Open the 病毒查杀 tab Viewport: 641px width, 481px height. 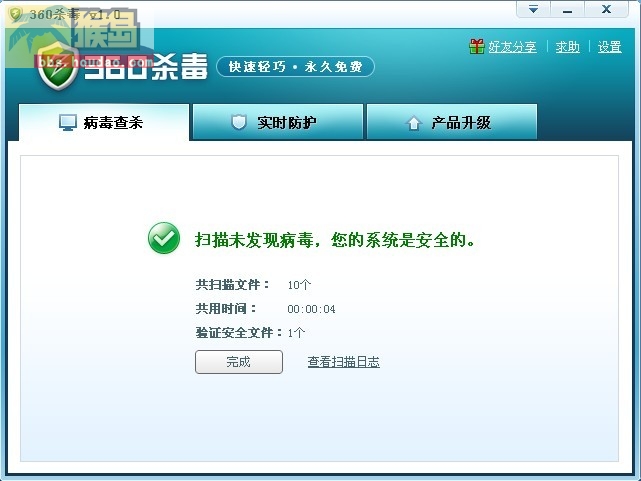click(x=104, y=122)
